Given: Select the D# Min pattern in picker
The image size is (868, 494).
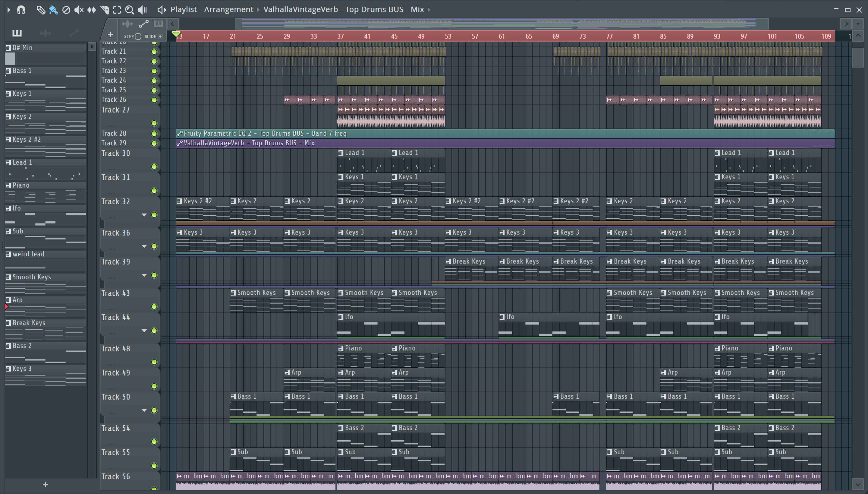Looking at the screenshot, I should pos(46,54).
